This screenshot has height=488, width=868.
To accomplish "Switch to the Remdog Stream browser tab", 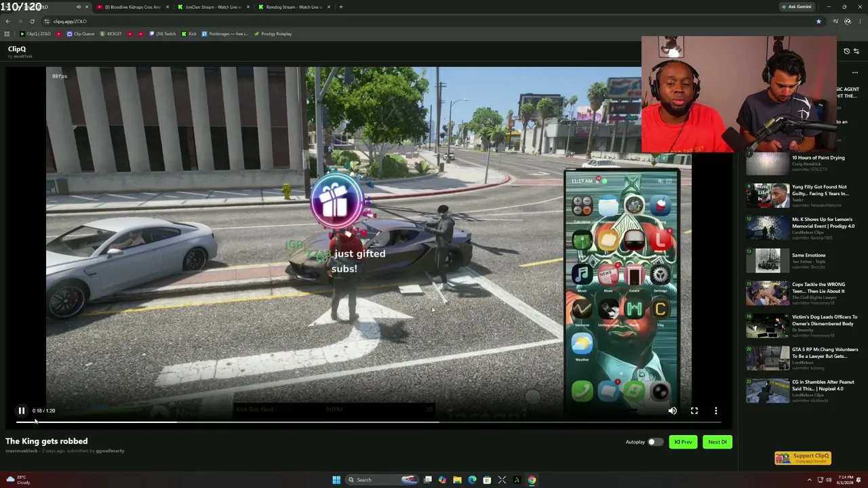I will pos(294,7).
